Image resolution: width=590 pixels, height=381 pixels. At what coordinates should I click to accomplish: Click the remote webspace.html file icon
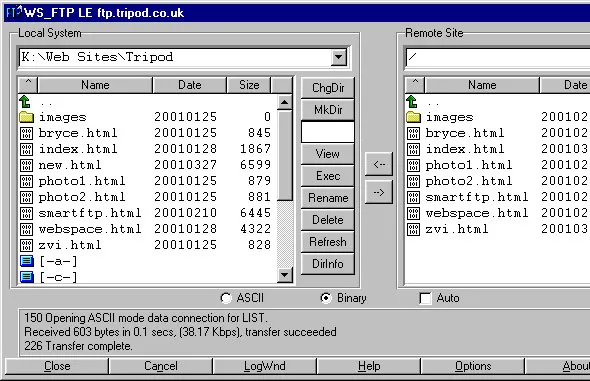pos(413,213)
